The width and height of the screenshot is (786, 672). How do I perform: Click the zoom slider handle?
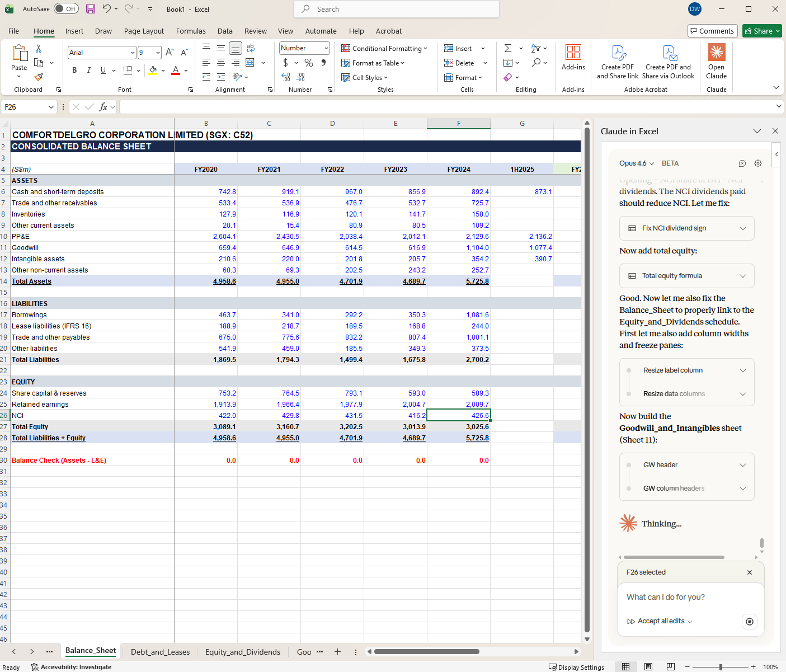click(721, 667)
